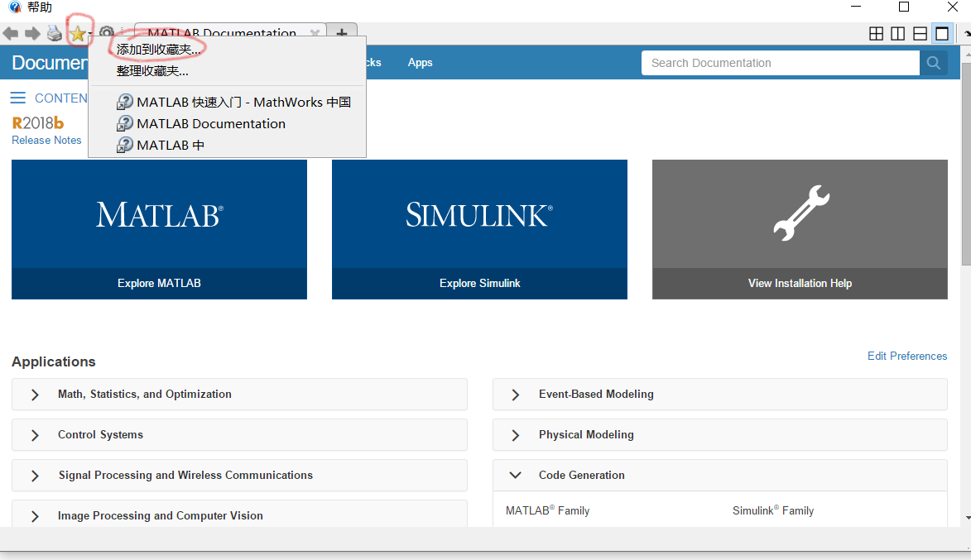Open favorite MATLAB Documentation
971x560 pixels.
coord(227,124)
